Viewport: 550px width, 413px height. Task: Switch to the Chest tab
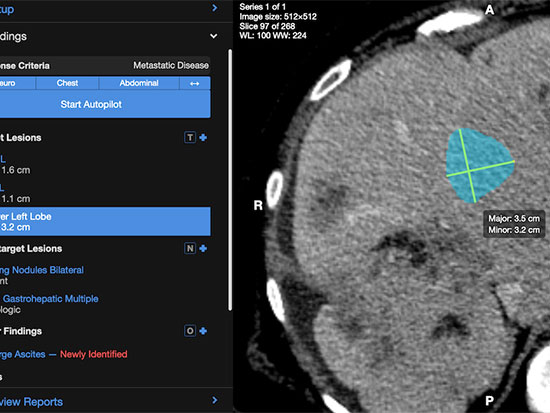67,83
